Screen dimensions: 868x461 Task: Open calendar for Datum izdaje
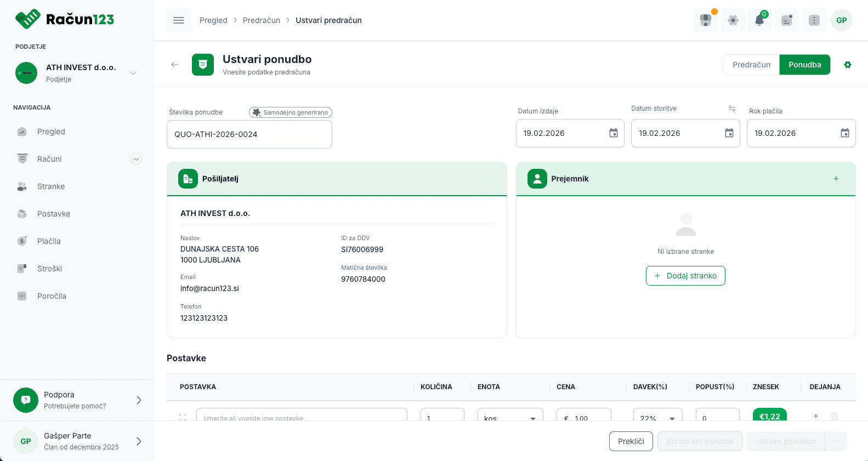click(x=613, y=133)
